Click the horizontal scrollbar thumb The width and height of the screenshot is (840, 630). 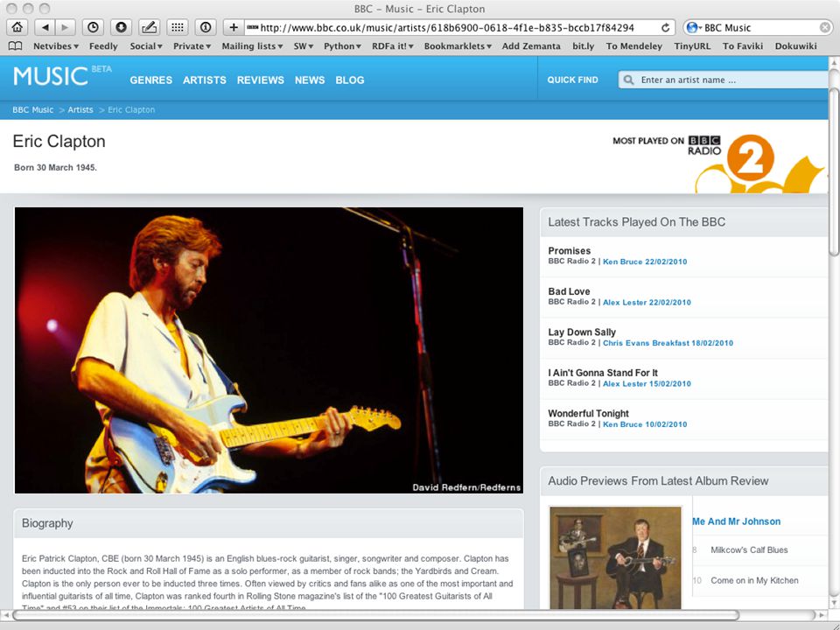[x=375, y=615]
